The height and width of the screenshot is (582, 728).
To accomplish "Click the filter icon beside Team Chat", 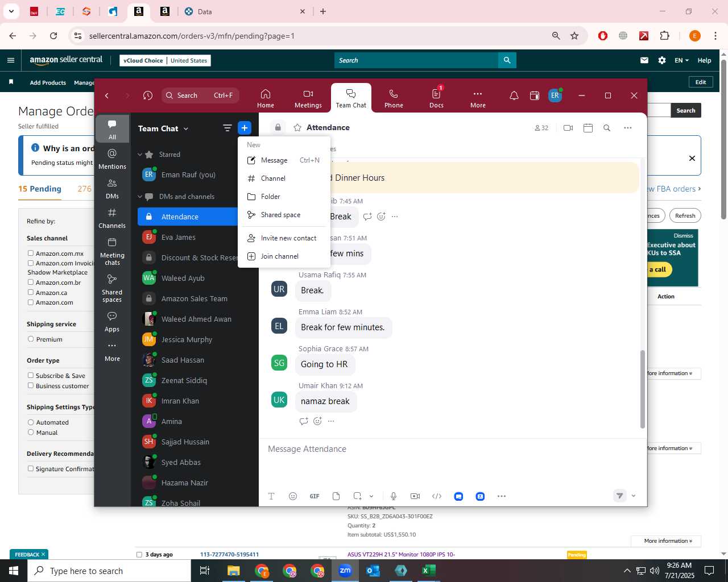I will coord(227,128).
